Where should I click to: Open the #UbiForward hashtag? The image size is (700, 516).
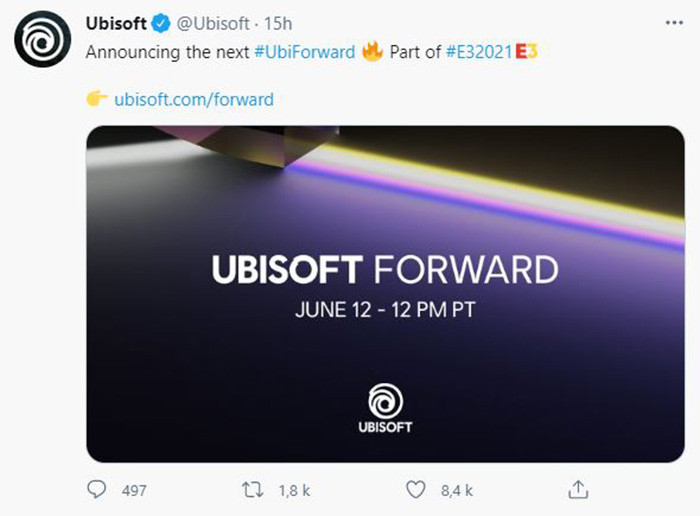pyautogui.click(x=305, y=52)
